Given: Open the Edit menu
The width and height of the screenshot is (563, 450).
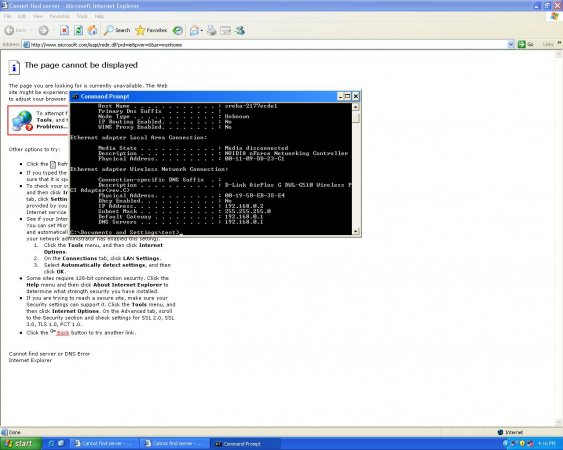Looking at the screenshot, I should click(22, 16).
